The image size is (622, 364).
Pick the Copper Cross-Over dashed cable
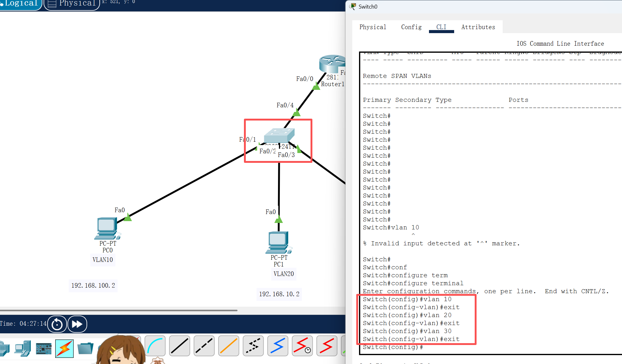pos(204,346)
